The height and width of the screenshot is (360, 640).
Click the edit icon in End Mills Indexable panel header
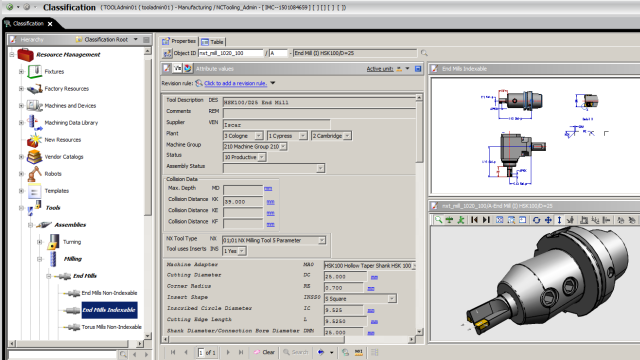click(x=435, y=69)
